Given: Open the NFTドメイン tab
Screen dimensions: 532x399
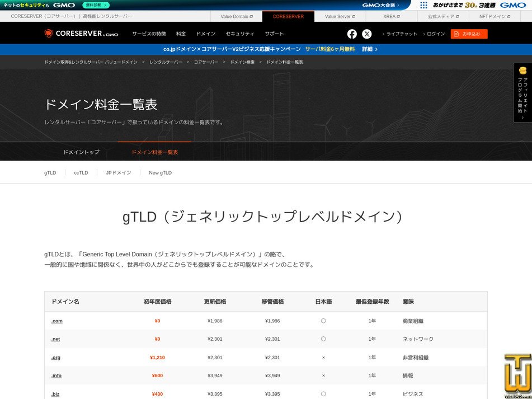Looking at the screenshot, I should click(495, 16).
